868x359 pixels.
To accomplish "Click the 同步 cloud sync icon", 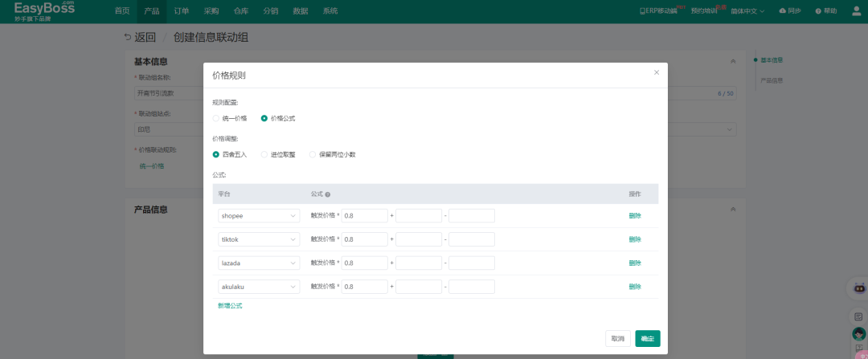I will tap(782, 11).
